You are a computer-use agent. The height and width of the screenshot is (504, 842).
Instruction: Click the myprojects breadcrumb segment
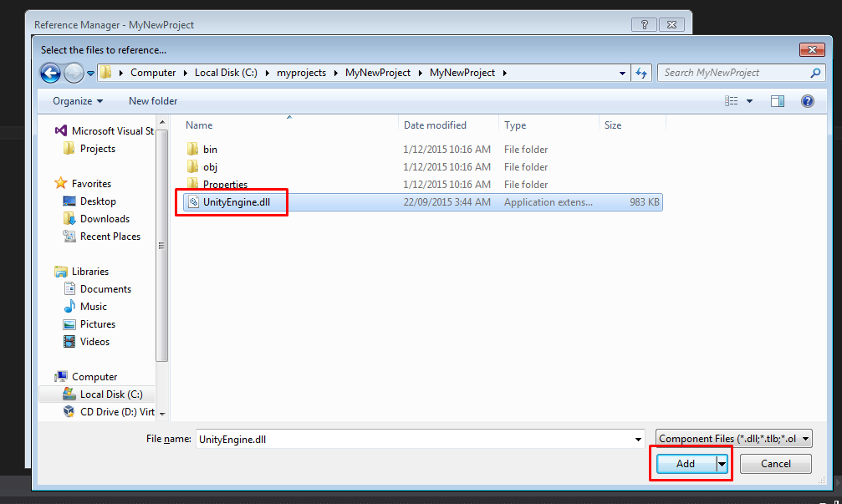click(301, 73)
